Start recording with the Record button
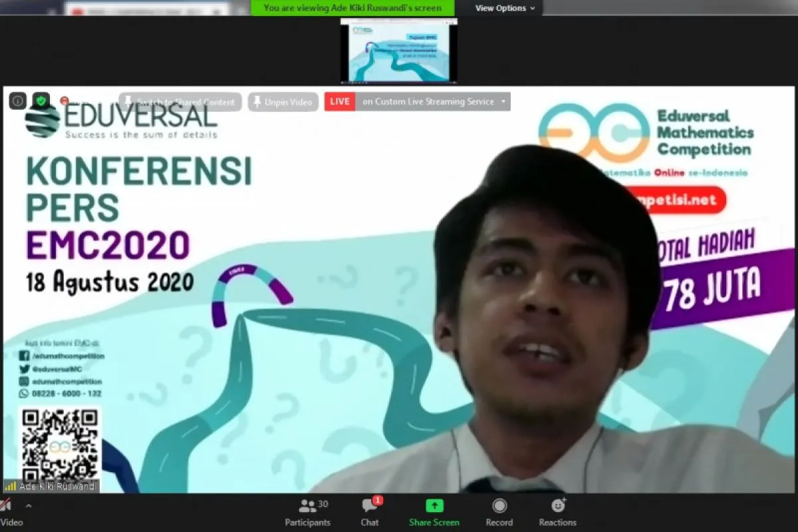Screen dimensions: 798x532 [499, 513]
